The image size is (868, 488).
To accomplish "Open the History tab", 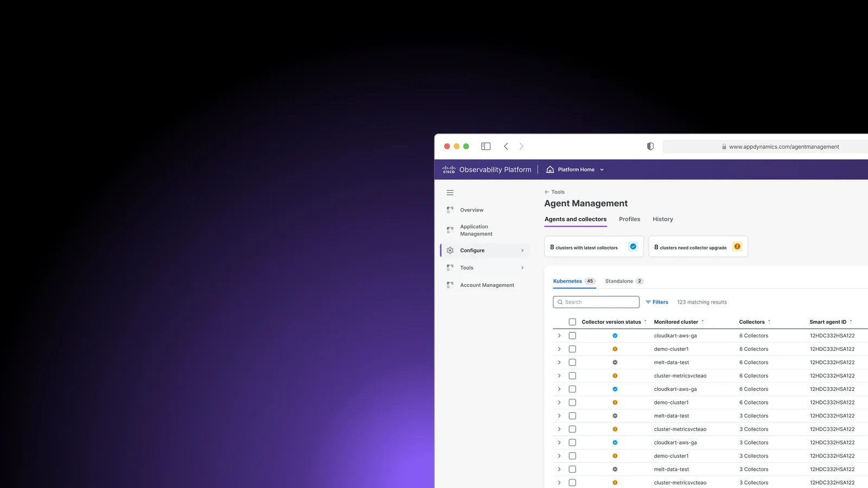I will pos(662,219).
